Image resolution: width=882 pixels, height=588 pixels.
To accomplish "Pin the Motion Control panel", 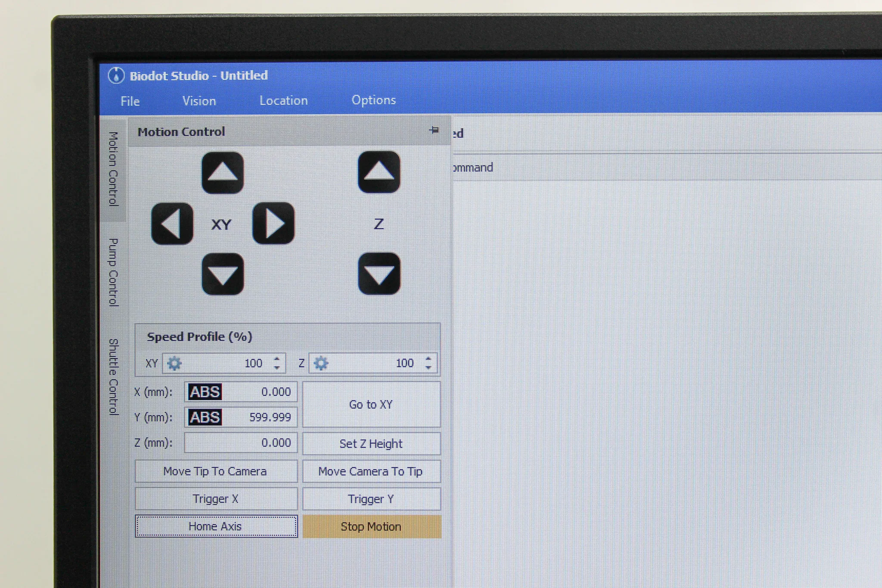I will point(434,130).
